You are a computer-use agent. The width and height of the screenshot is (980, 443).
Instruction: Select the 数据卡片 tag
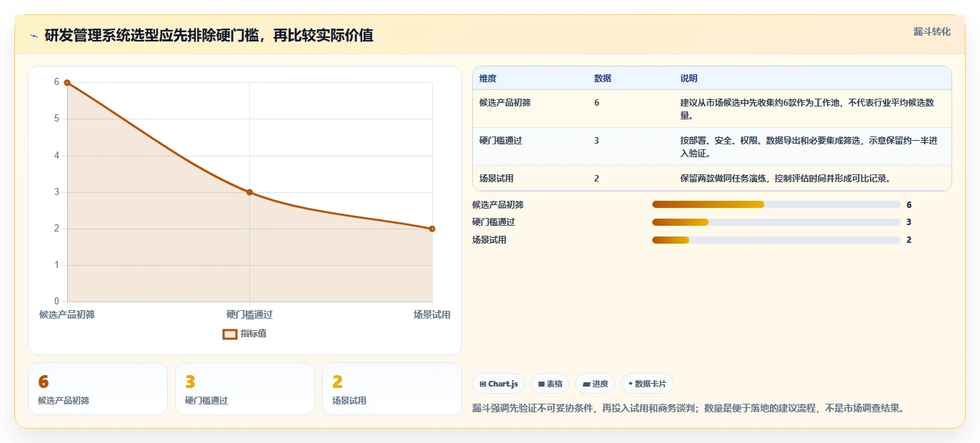tap(647, 384)
